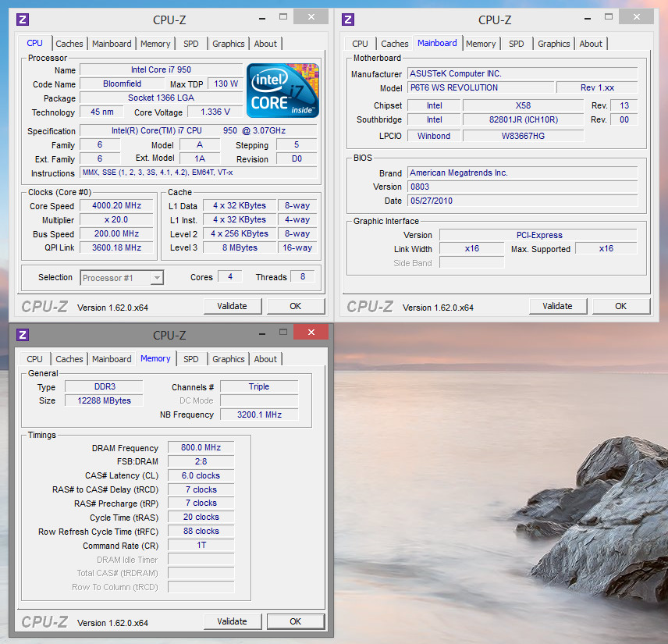
Task: Click the CPU-Z logo icon in the Memory window title bar
Action: click(23, 335)
